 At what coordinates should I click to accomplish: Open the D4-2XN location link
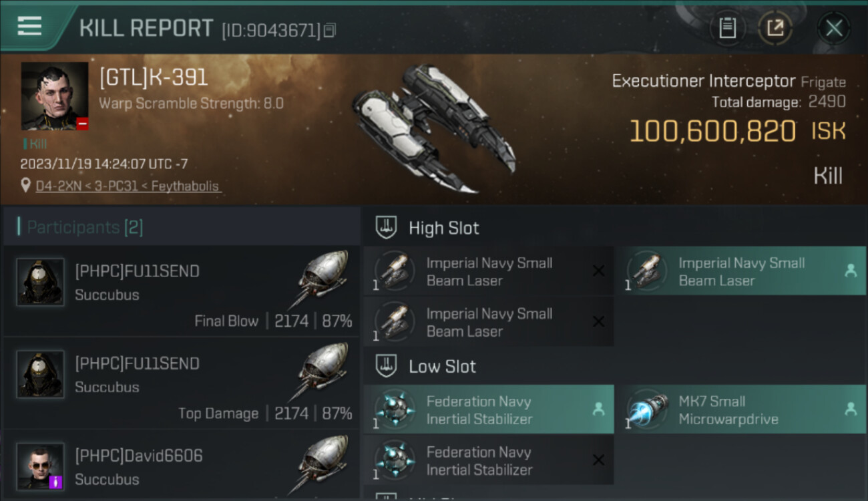point(128,186)
